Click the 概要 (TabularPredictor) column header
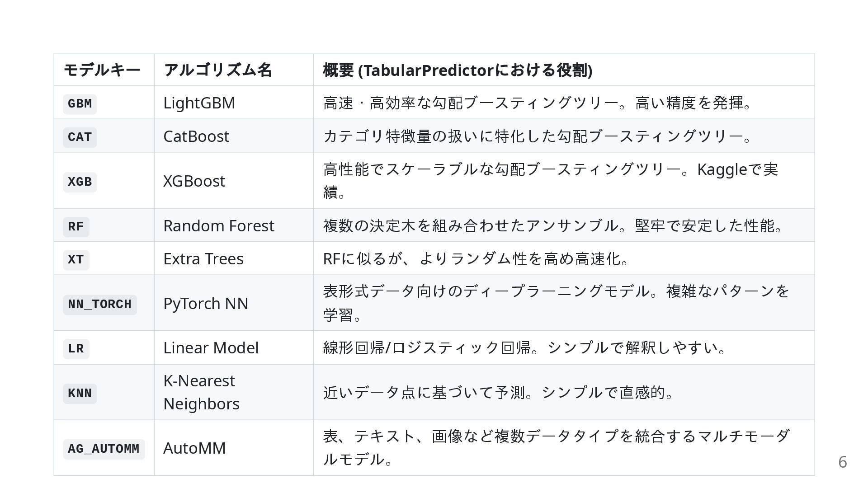 [x=458, y=70]
